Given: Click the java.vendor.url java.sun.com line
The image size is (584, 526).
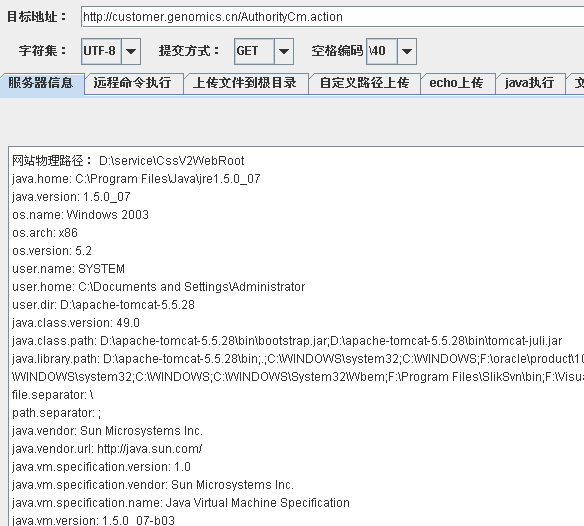Looking at the screenshot, I should point(107,449).
